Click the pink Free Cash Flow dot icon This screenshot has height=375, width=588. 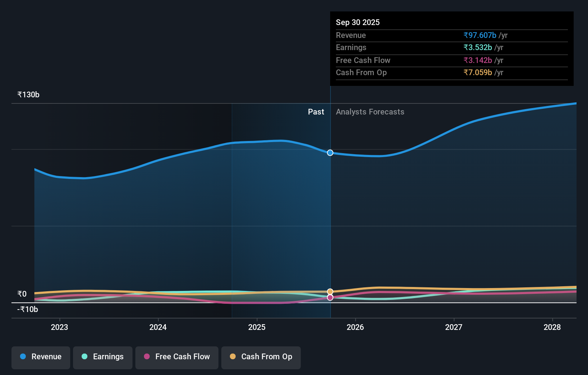pyautogui.click(x=147, y=357)
